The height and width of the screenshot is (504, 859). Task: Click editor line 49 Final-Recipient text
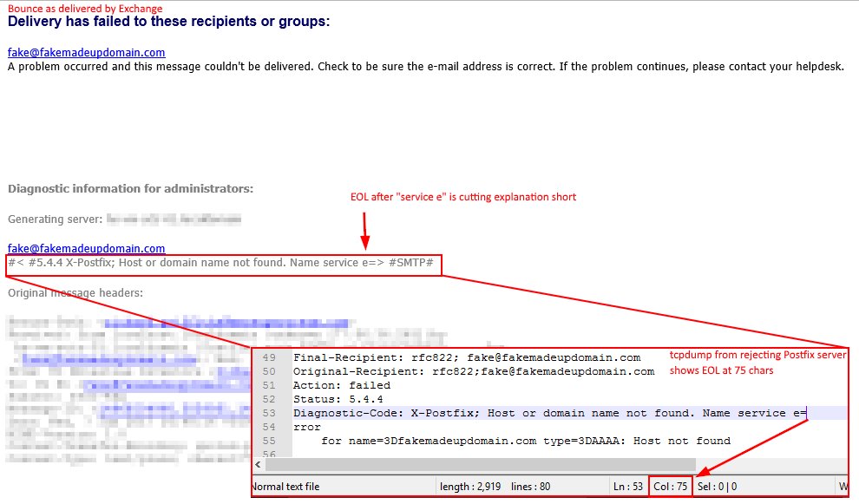467,357
